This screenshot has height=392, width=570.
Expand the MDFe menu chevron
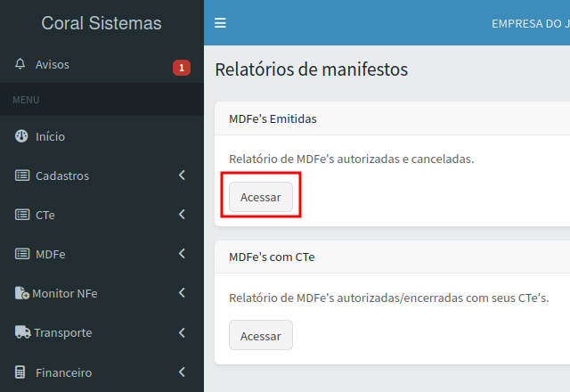point(182,254)
